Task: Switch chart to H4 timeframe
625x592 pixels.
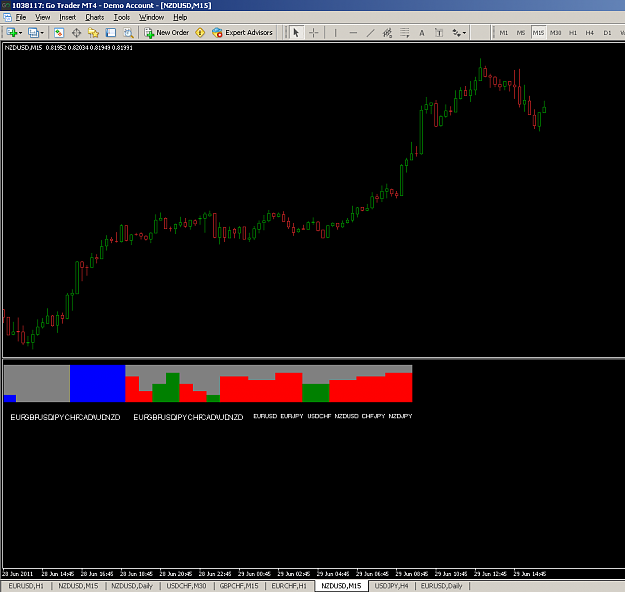Action: (590, 33)
